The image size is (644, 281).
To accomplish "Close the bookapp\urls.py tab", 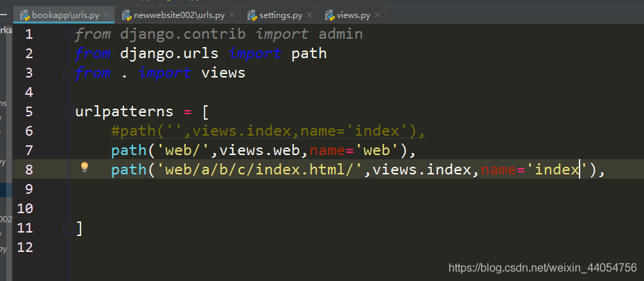I will (x=106, y=16).
